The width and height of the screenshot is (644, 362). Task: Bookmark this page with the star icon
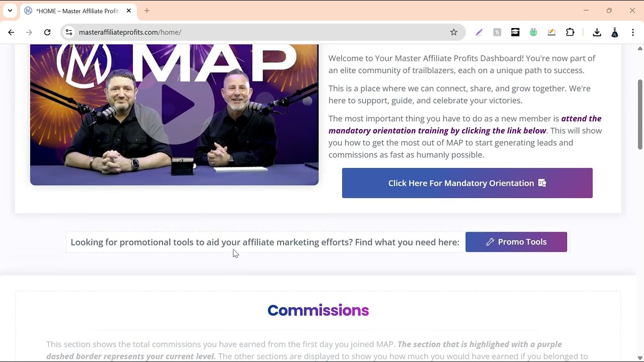tap(454, 32)
